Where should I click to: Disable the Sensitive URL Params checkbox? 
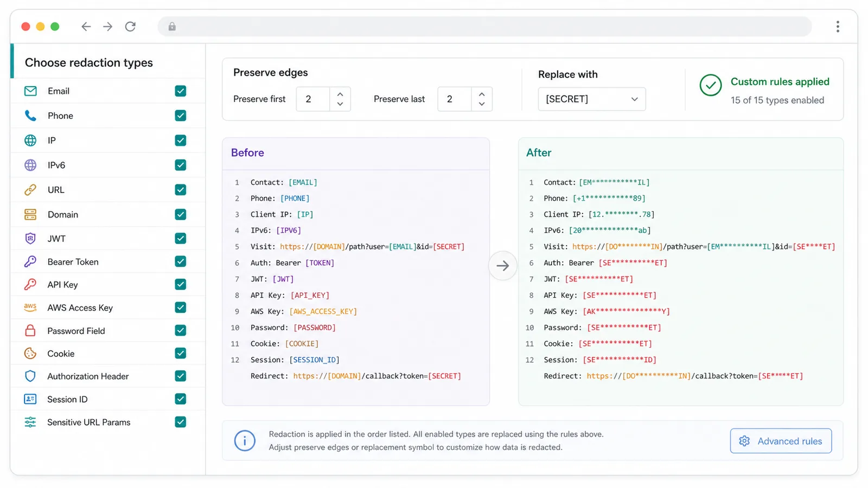[181, 422]
